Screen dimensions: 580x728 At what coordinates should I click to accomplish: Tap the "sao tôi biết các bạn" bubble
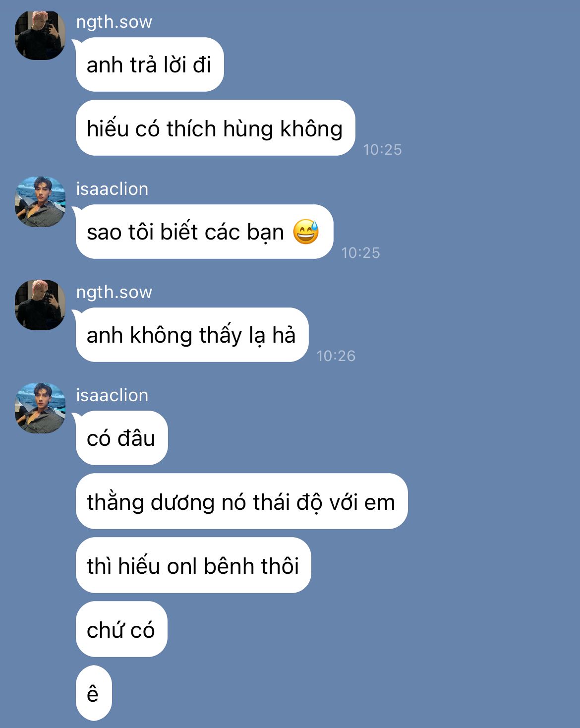(x=205, y=232)
